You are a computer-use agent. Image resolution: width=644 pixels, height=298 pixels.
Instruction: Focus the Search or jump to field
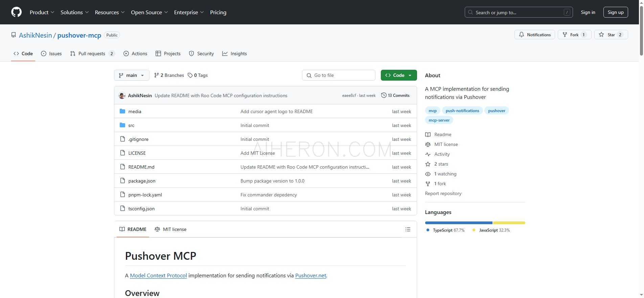(519, 12)
